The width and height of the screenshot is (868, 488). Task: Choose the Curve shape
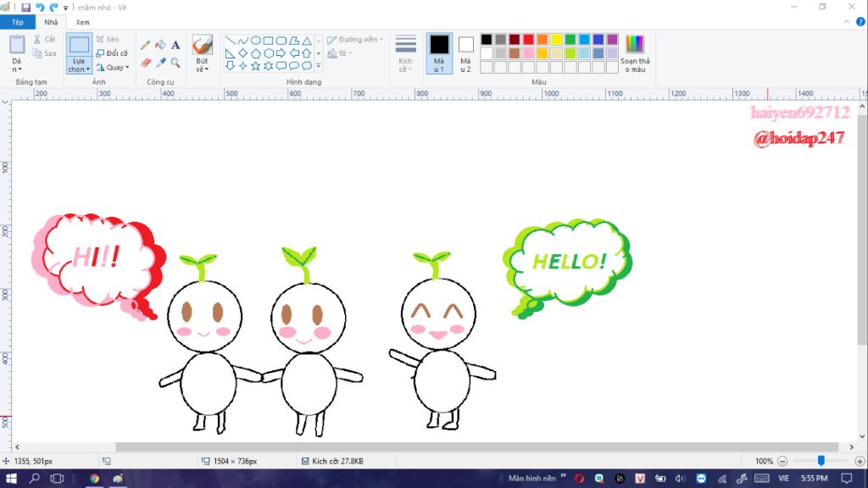click(x=243, y=41)
